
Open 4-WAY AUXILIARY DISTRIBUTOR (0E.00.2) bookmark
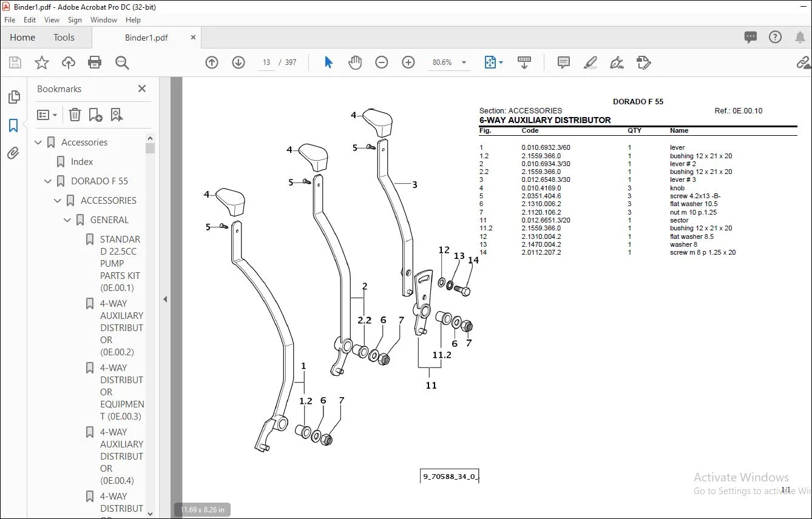pos(121,328)
